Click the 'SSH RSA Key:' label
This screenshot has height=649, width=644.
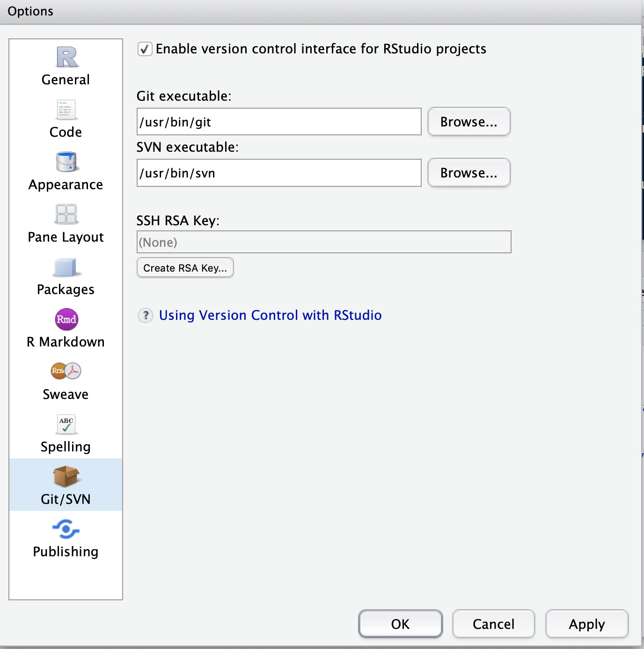(x=178, y=221)
